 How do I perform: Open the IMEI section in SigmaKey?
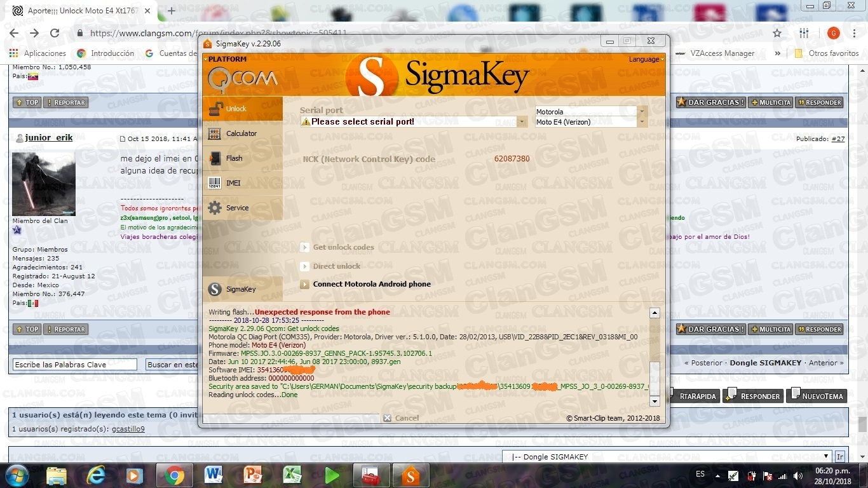[242, 183]
